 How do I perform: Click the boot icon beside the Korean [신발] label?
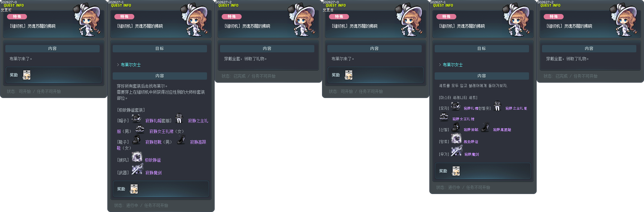tap(456, 127)
